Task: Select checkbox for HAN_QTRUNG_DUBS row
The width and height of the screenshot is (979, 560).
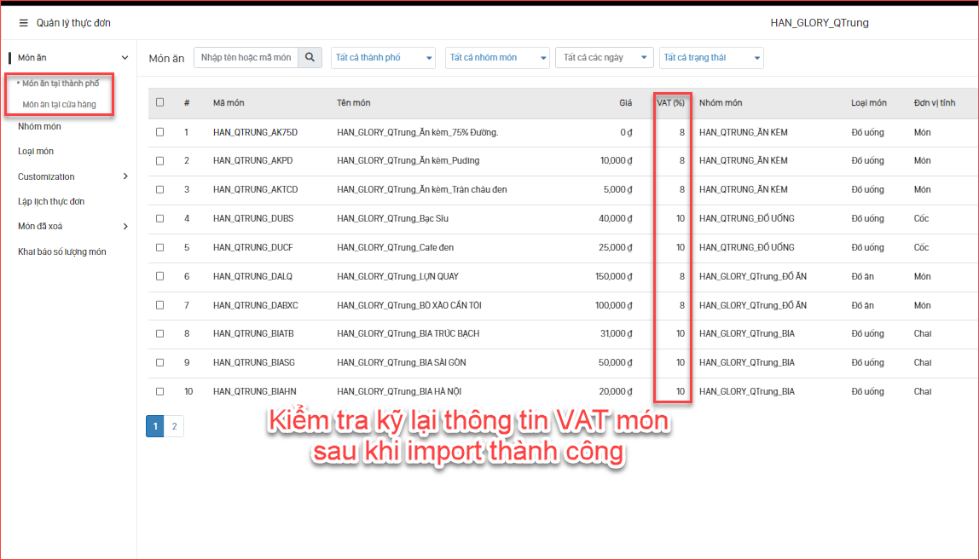Action: [159, 218]
